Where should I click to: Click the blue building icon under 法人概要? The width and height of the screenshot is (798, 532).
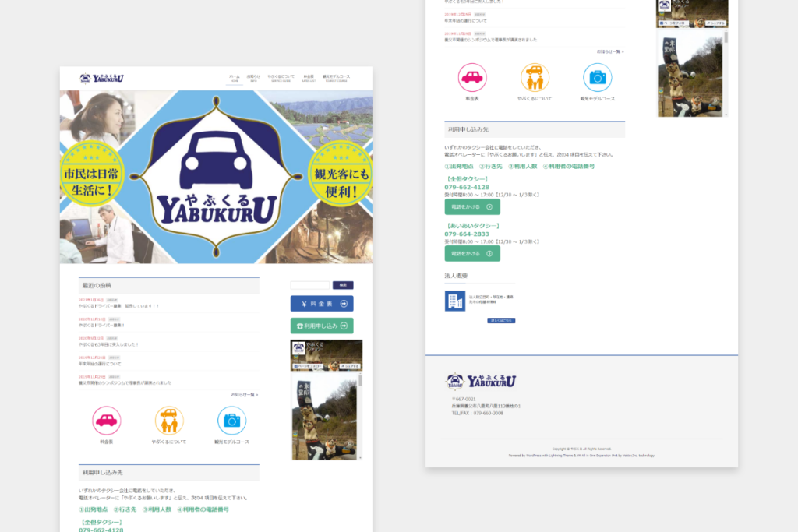click(455, 301)
